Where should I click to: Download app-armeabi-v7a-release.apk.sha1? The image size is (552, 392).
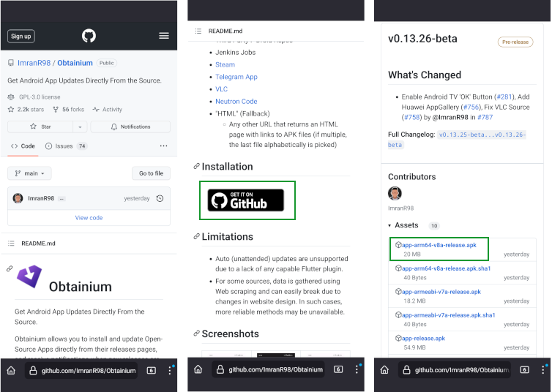click(x=449, y=315)
